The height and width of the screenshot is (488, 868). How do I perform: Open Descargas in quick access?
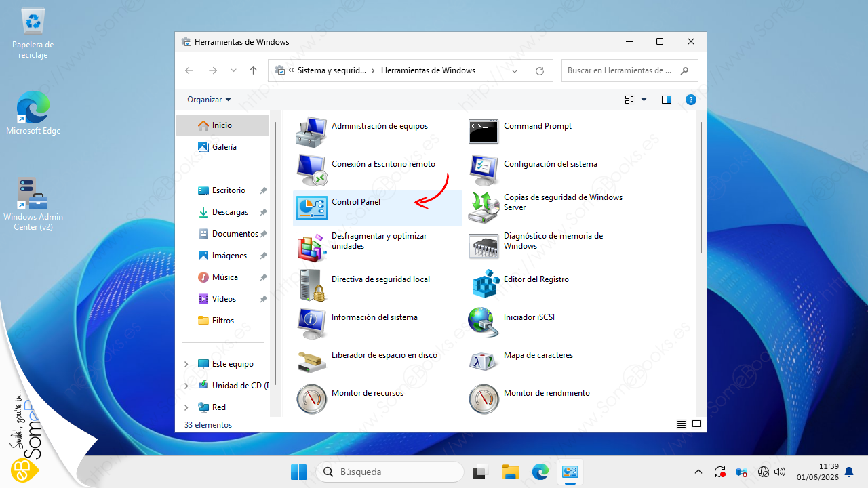pos(230,212)
